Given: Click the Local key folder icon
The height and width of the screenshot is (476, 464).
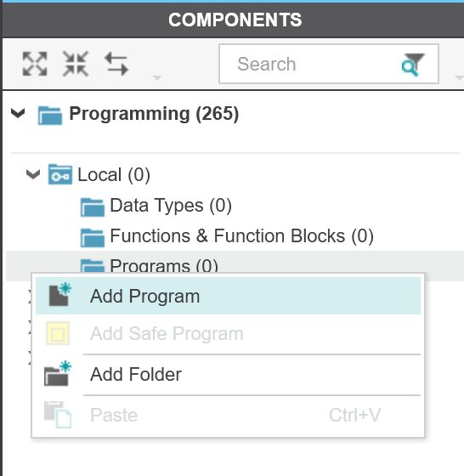Looking at the screenshot, I should 60,174.
